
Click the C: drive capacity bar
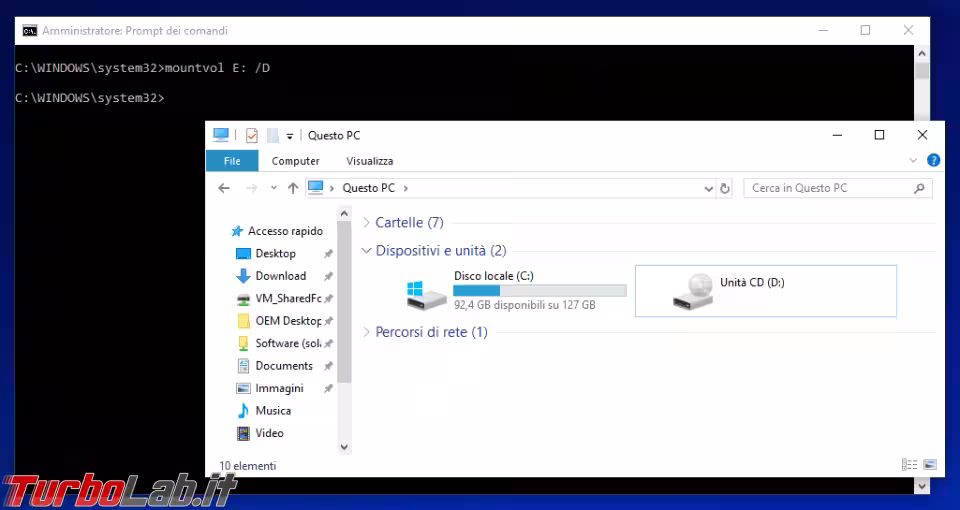point(540,291)
